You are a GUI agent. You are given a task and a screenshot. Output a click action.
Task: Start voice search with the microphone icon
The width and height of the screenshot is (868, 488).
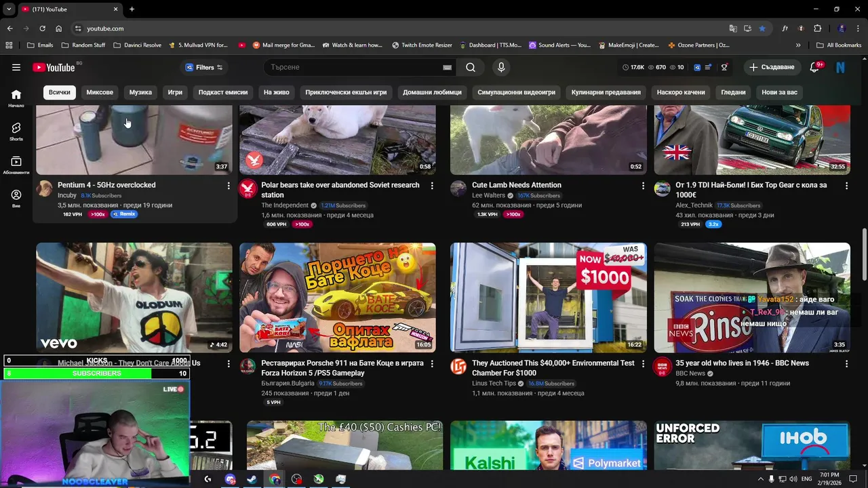point(501,67)
